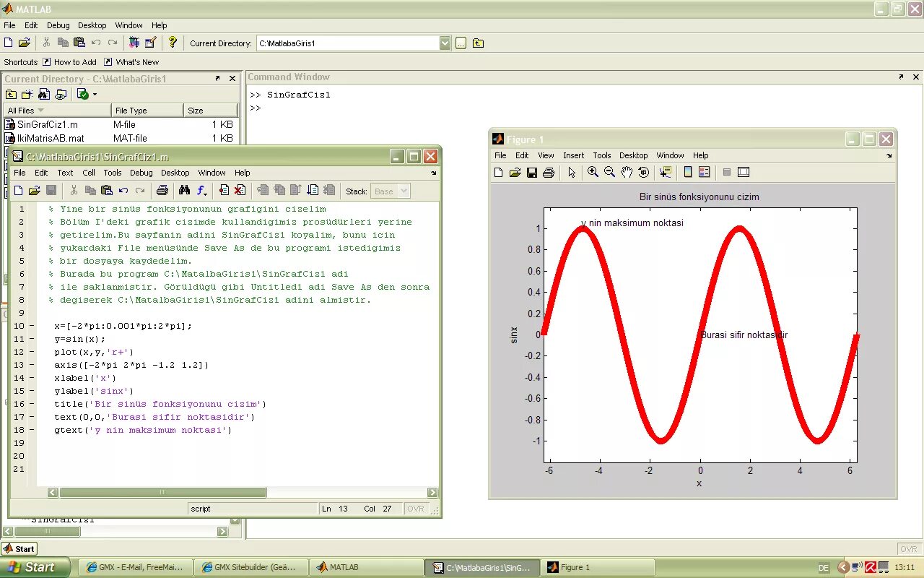Image resolution: width=924 pixels, height=578 pixels.
Task: Open the Tools menu in Figure 1
Action: 602,155
